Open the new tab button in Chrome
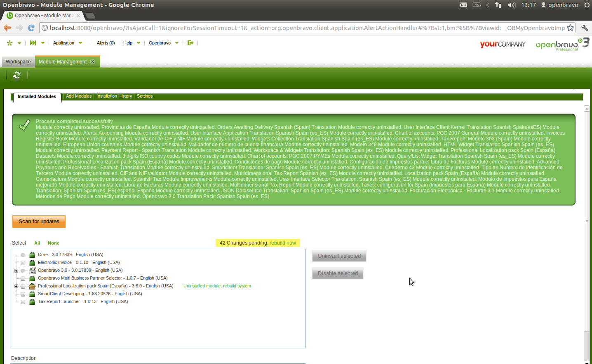This screenshot has width=592, height=364. click(90, 16)
